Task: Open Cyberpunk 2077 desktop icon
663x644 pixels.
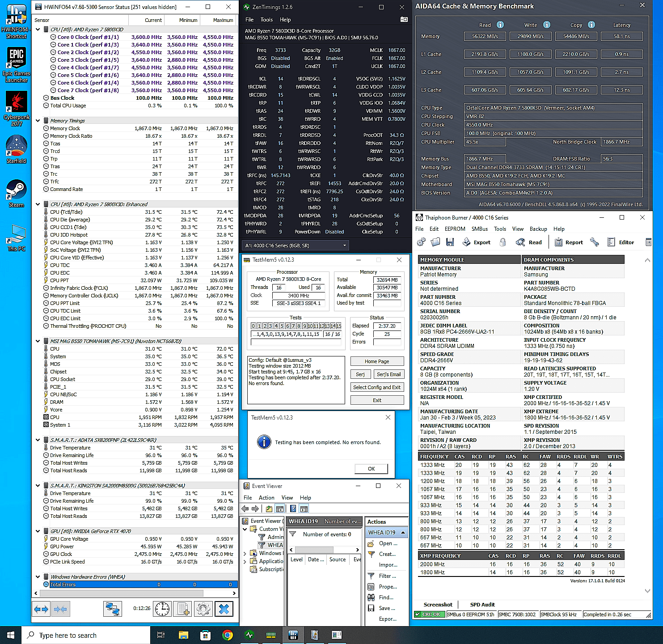Action: [x=17, y=109]
